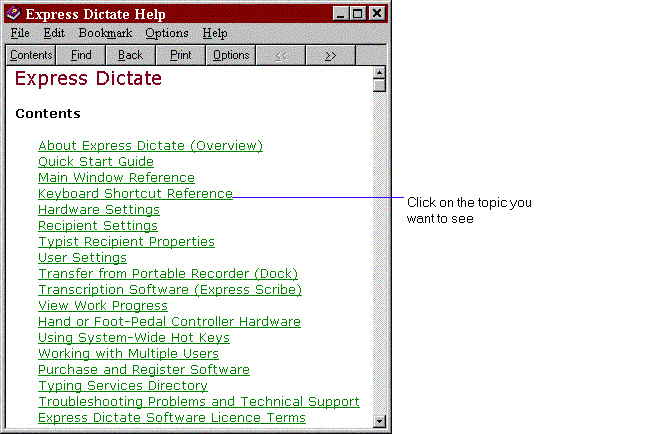Open Express Dictate Software Licence Terms link
This screenshot has width=667, height=434.
coord(172,418)
